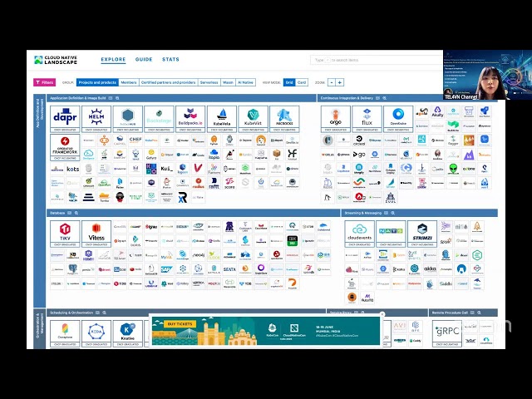Click the Zuul logo tile
The width and height of the screenshot is (532, 399).
[391, 197]
